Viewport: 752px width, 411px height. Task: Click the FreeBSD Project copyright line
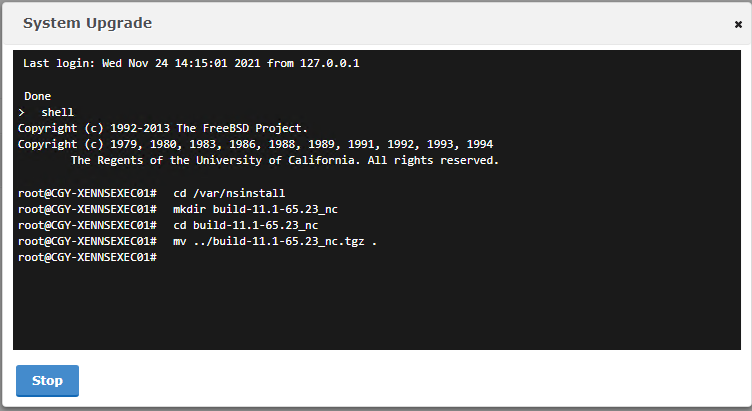163,129
